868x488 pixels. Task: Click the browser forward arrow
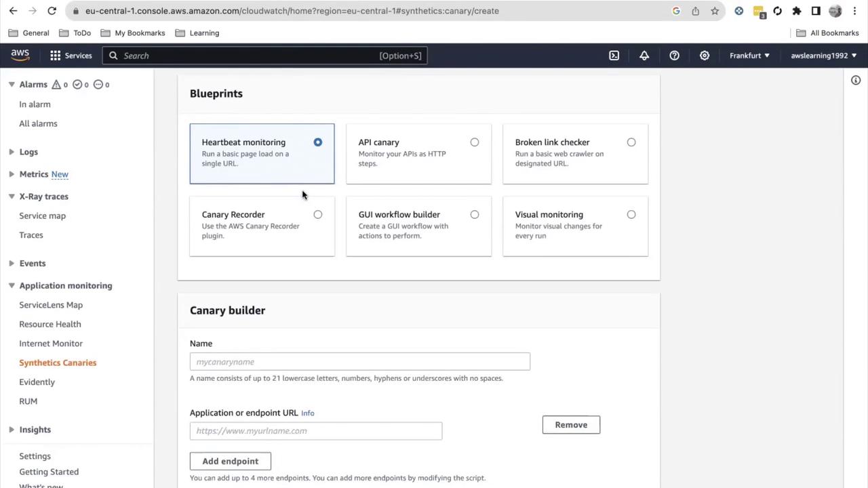pyautogui.click(x=32, y=11)
